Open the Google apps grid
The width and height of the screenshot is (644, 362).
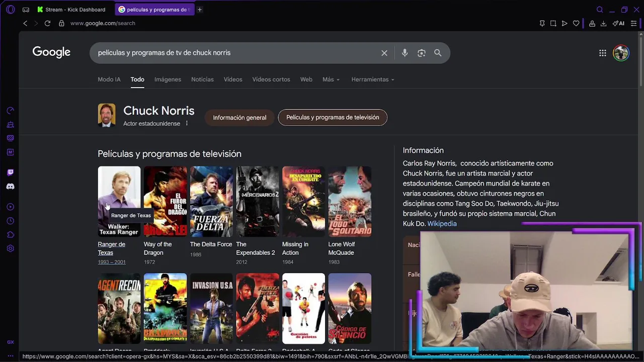[603, 53]
